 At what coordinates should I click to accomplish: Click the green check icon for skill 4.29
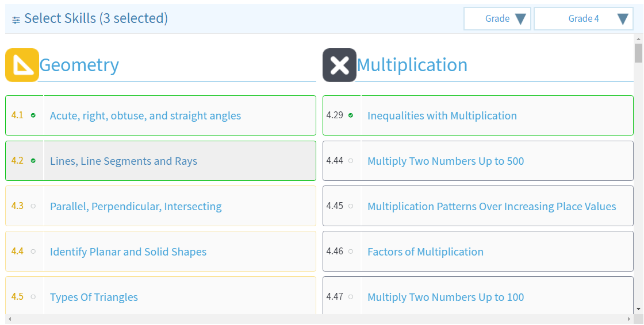click(x=351, y=115)
